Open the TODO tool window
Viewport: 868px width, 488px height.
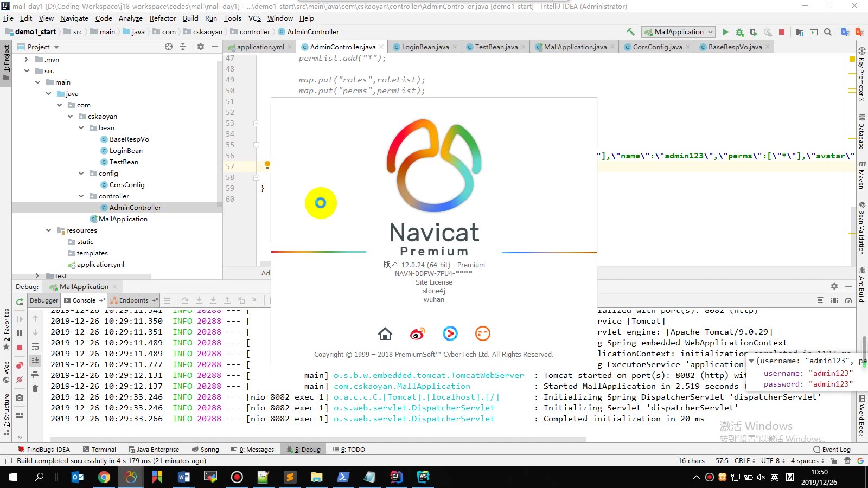coord(349,450)
